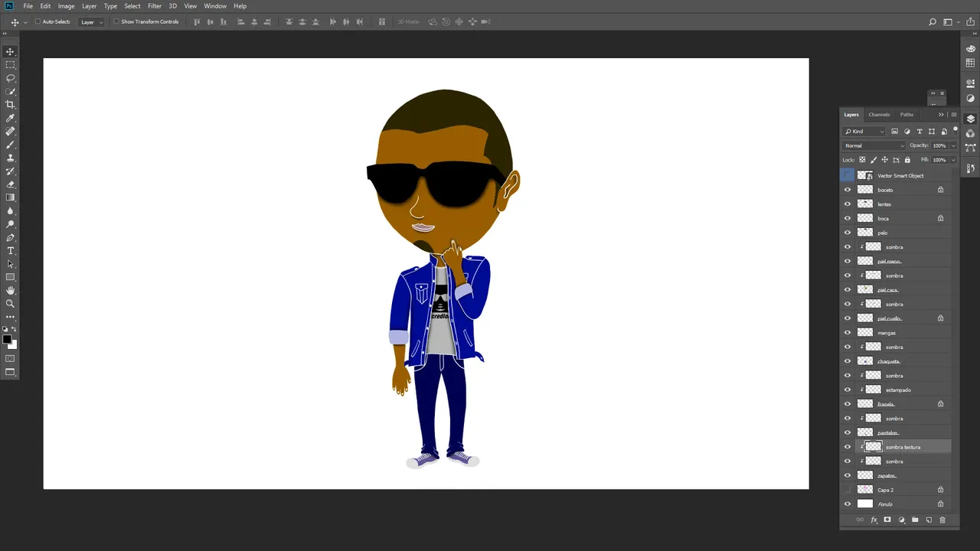Create new fill or adjustment layer
Viewport: 980px width, 551px height.
click(901, 520)
